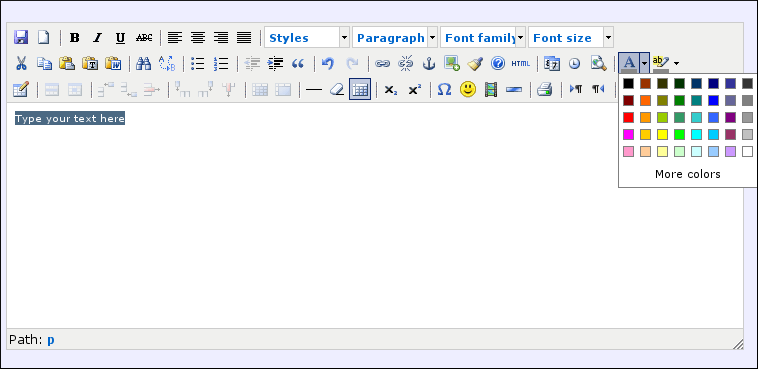Open Find and Replace tool
The width and height of the screenshot is (758, 369).
coord(167,63)
